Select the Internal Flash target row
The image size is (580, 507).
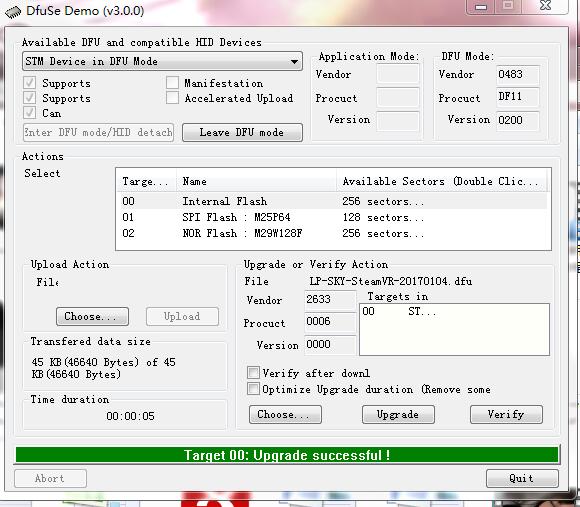coord(332,201)
